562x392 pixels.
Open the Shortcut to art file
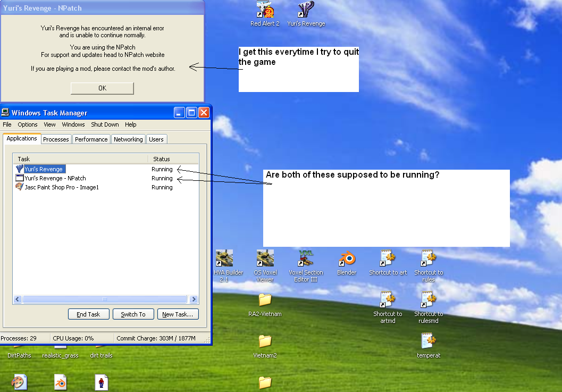[x=388, y=263]
